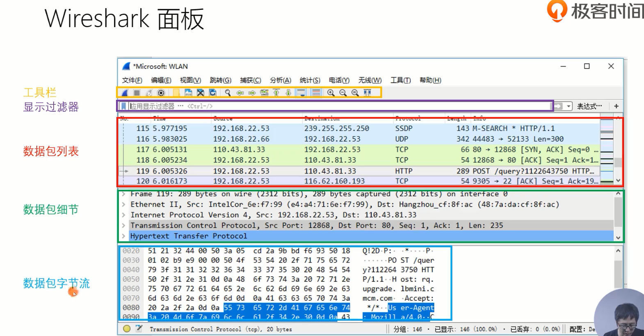This screenshot has height=336, width=644.
Task: Select packet 118 TCP ACK row
Action: point(359,160)
